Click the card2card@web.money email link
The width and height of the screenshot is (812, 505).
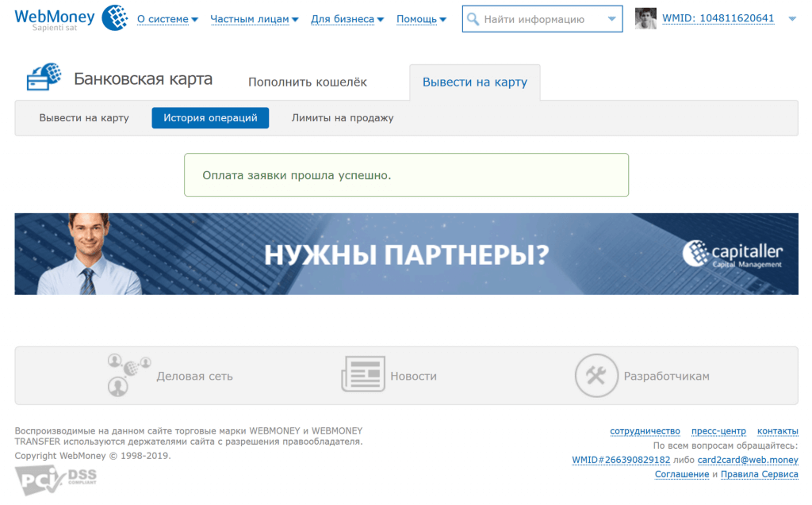pyautogui.click(x=748, y=460)
